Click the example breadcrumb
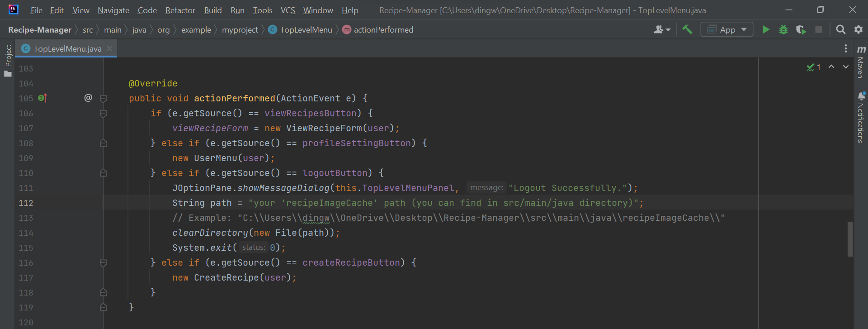Image resolution: width=868 pixels, height=329 pixels. (196, 29)
